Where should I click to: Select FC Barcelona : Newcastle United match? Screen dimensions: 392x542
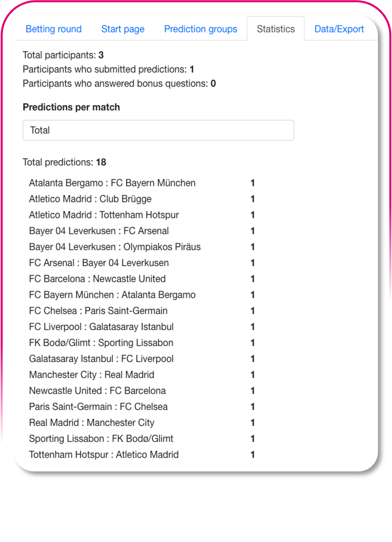(97, 279)
